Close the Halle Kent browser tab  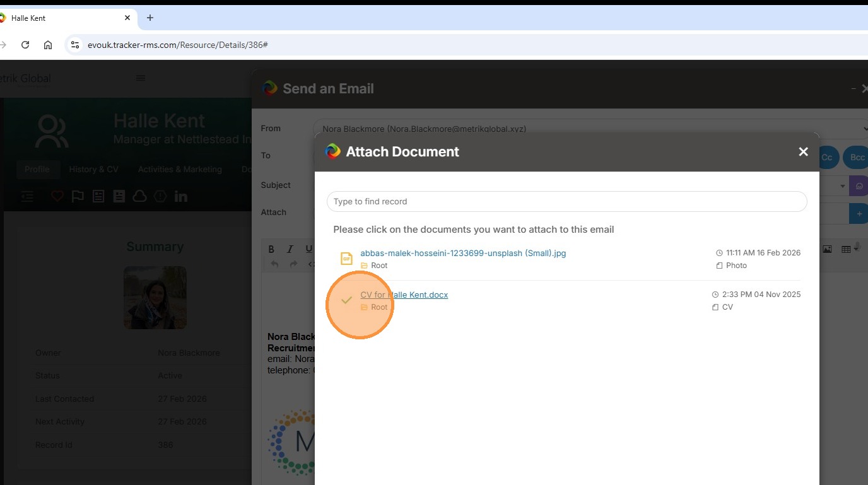(127, 18)
